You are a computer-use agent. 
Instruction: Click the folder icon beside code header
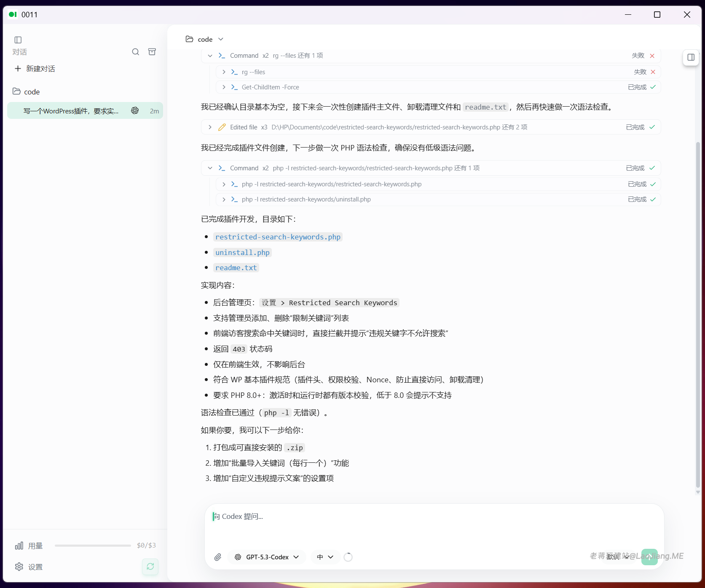click(190, 39)
